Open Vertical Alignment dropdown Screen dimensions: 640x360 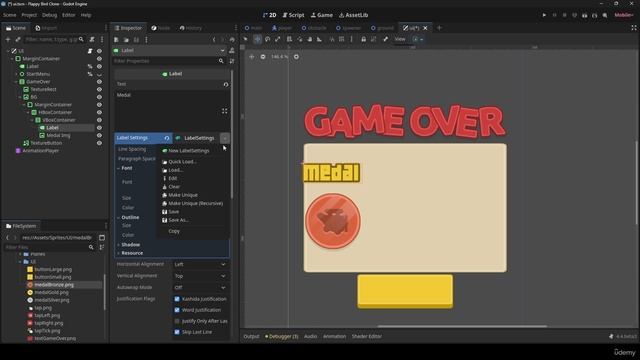pos(200,276)
